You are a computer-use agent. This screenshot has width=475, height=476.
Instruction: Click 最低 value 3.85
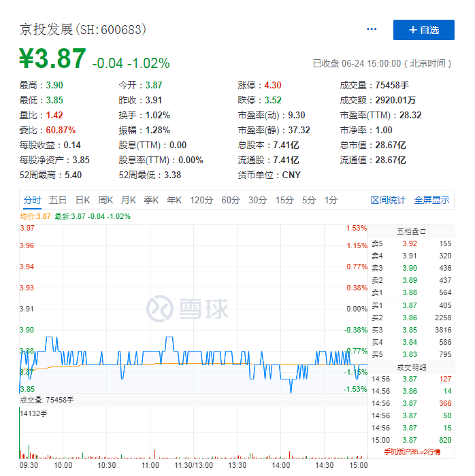tap(54, 100)
